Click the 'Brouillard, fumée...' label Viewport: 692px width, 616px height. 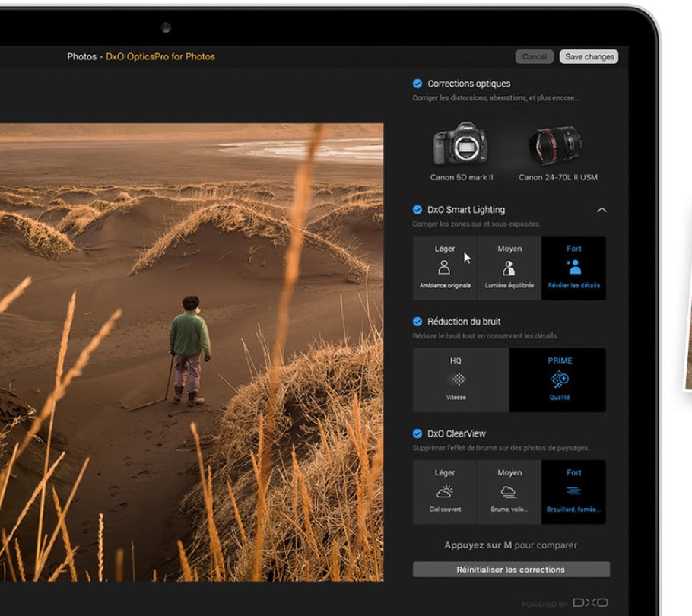[x=573, y=510]
